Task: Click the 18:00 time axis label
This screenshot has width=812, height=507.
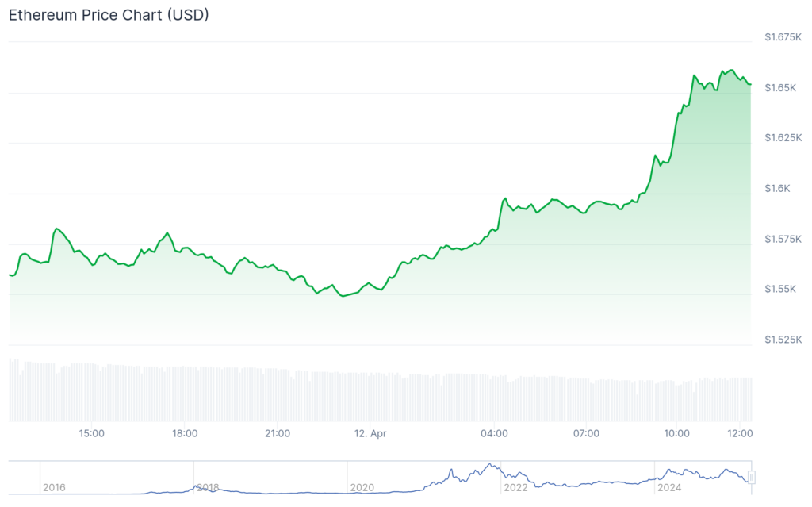Action: (186, 433)
